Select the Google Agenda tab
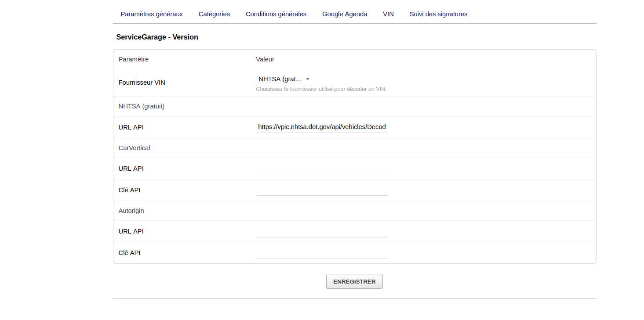Screen dimensions: 644x320 click(344, 14)
